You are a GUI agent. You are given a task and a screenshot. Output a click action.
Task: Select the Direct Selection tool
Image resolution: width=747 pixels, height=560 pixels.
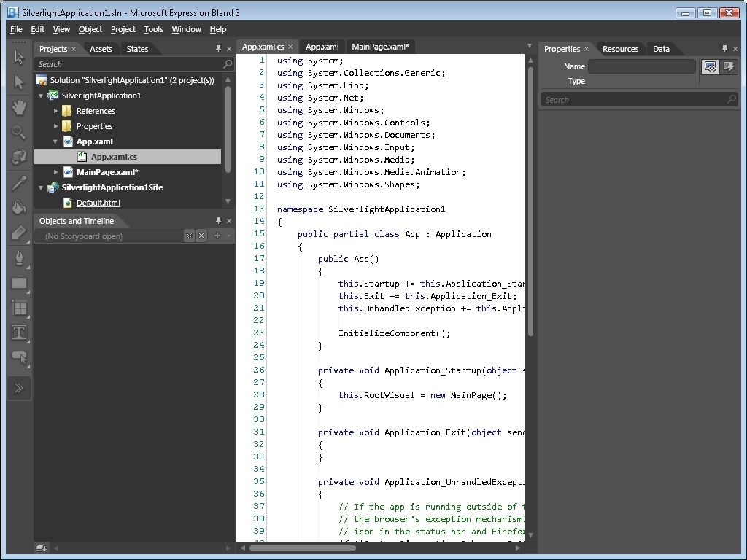tap(19, 82)
